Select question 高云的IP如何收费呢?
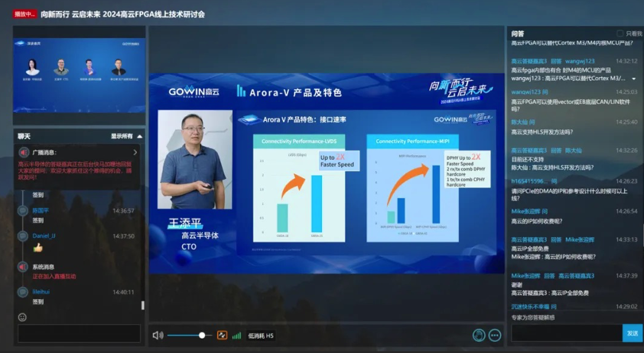This screenshot has width=644, height=353. pyautogui.click(x=537, y=221)
